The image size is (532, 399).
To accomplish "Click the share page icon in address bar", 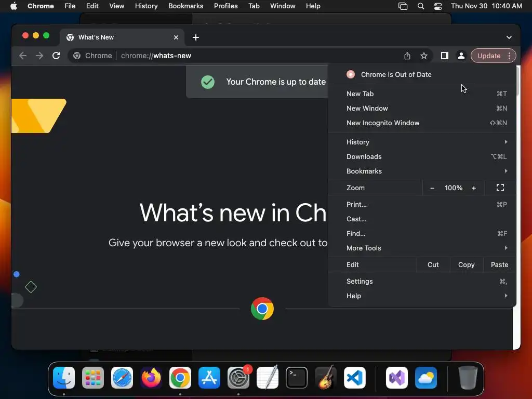I will [x=407, y=56].
